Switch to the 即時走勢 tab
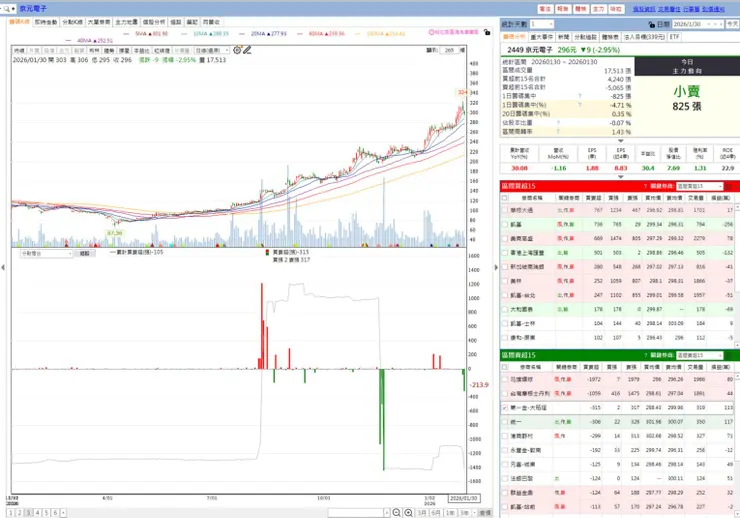Screen dimensions: 740x518 (46, 22)
